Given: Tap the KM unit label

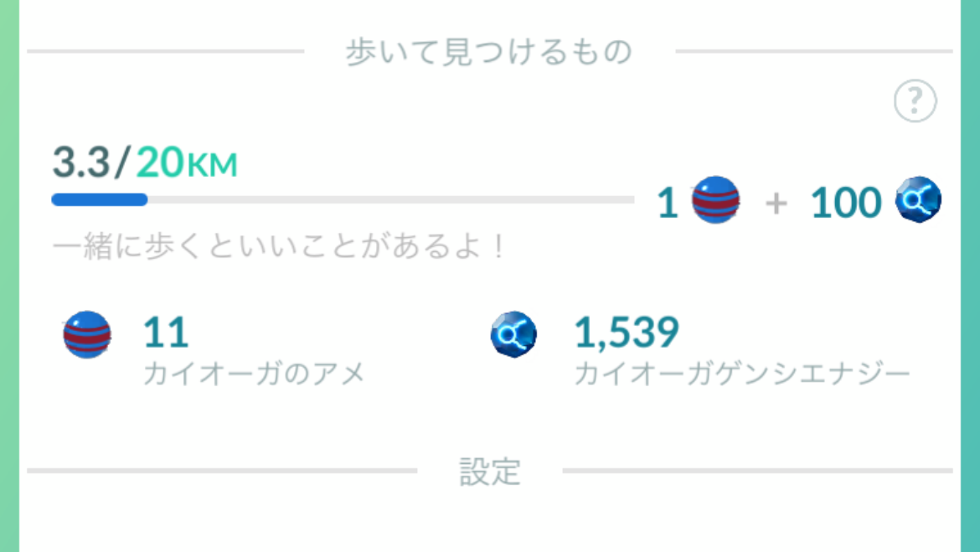Looking at the screenshot, I should [x=212, y=166].
